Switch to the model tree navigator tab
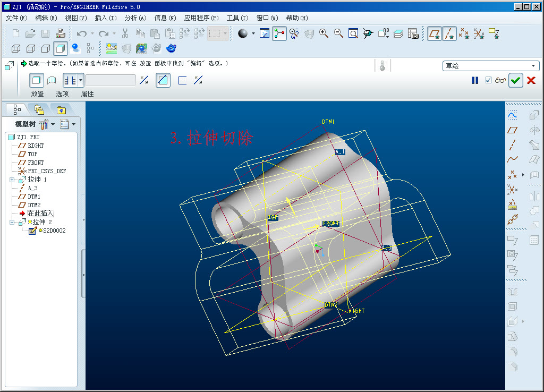This screenshot has width=544, height=392. click(16, 110)
